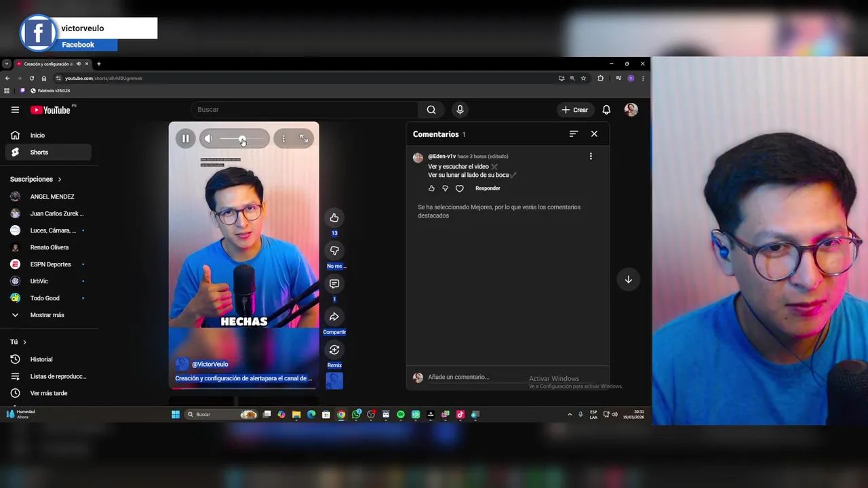Image resolution: width=868 pixels, height=488 pixels.
Task: Go back in the browser
Action: point(7,78)
